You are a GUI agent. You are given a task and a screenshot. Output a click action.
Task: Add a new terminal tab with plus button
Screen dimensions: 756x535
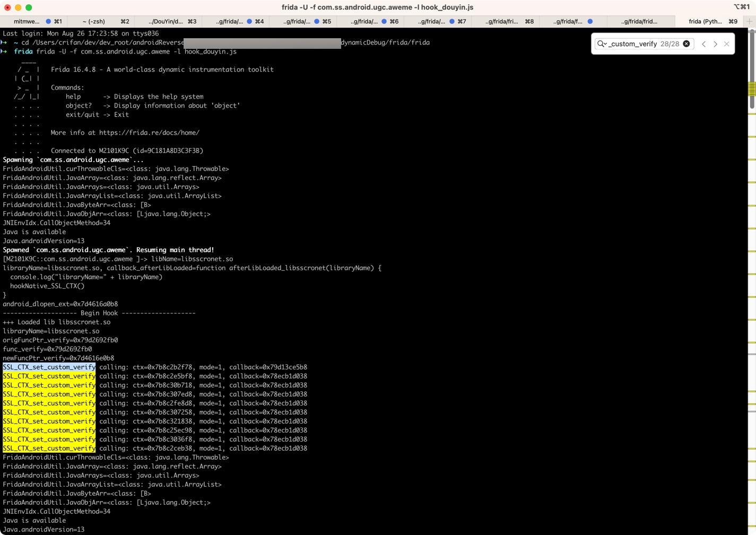click(x=750, y=21)
